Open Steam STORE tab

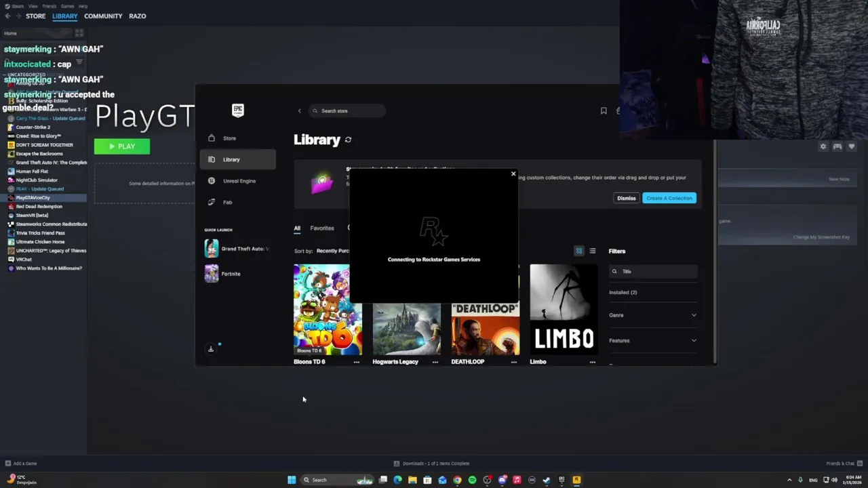(x=35, y=16)
